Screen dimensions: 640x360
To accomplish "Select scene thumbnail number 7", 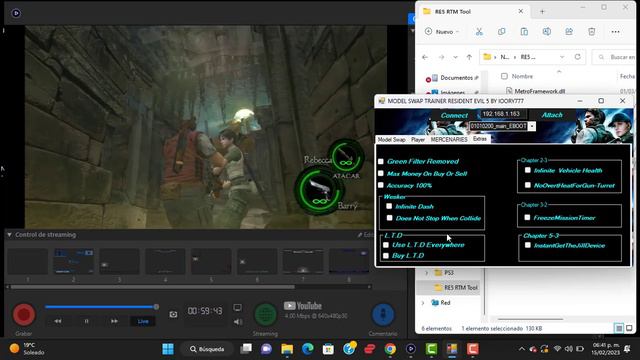I will 303,261.
